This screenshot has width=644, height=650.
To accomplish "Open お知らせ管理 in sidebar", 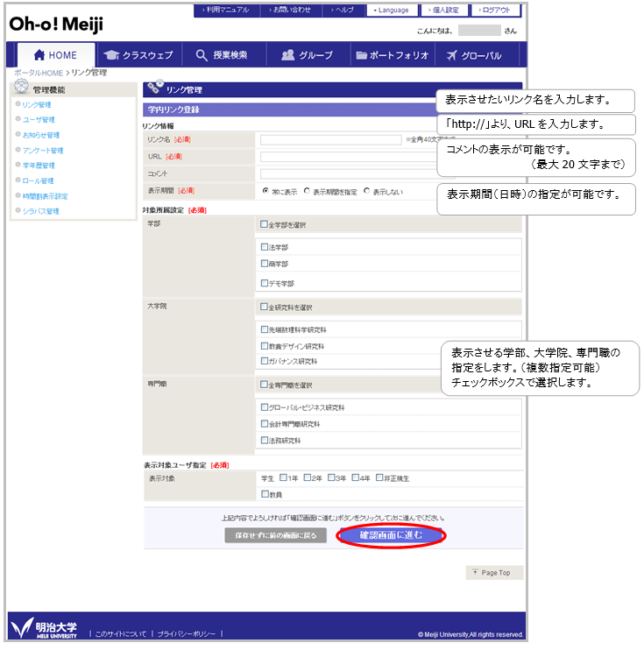I will (x=41, y=135).
